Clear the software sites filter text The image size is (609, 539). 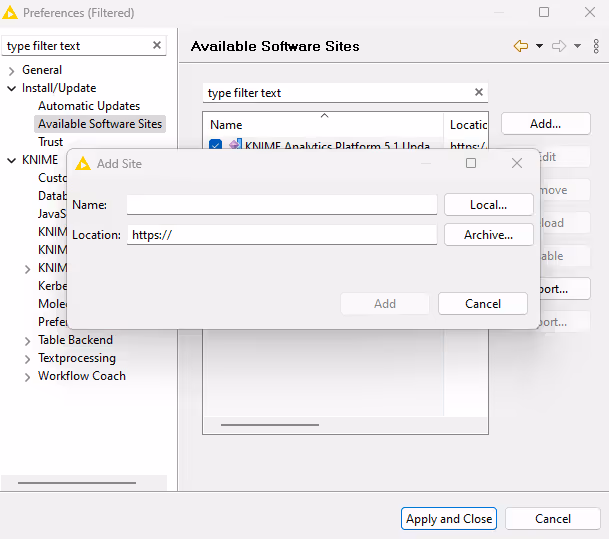tap(479, 93)
